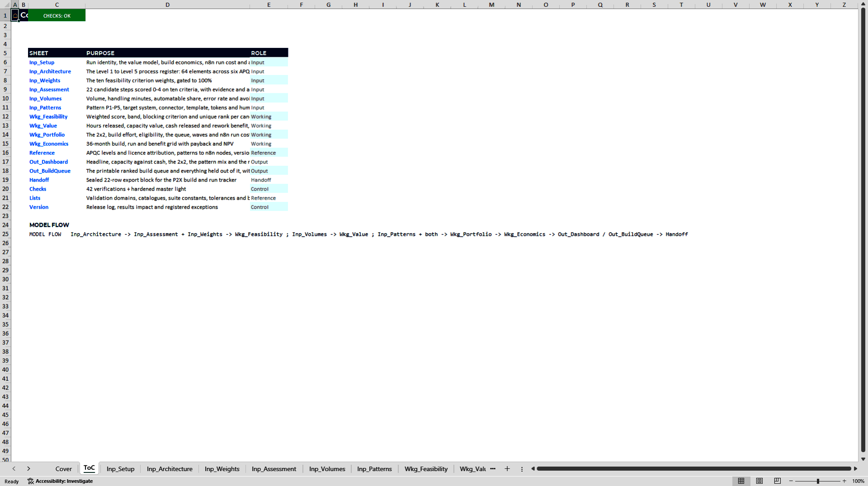The height and width of the screenshot is (486, 868).
Task: Open the Inp_Patterns sheet tab
Action: pos(374,469)
